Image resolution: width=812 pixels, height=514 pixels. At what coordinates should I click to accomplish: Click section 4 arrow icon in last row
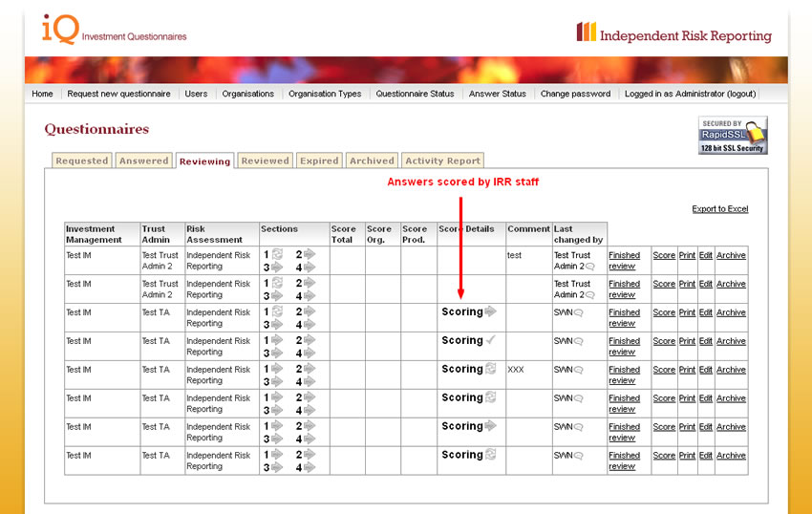click(310, 467)
